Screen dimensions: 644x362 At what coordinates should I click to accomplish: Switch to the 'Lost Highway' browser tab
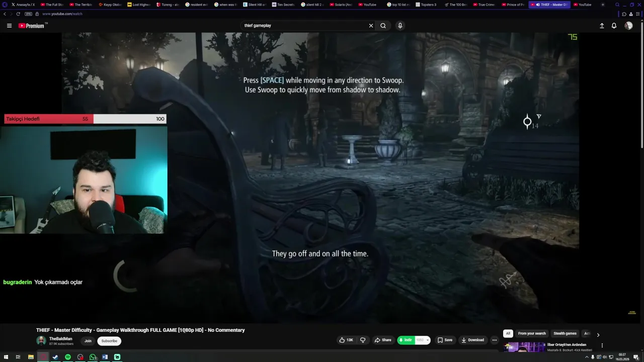139,5
